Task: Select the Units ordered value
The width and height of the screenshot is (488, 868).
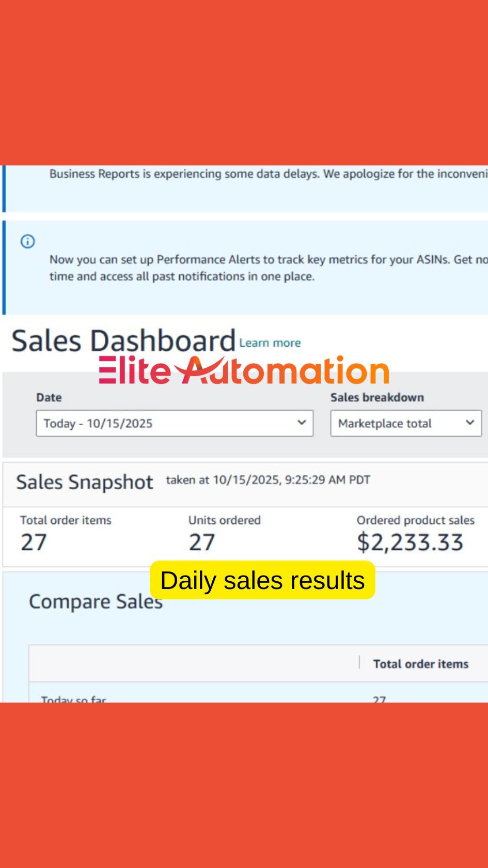Action: [x=202, y=542]
